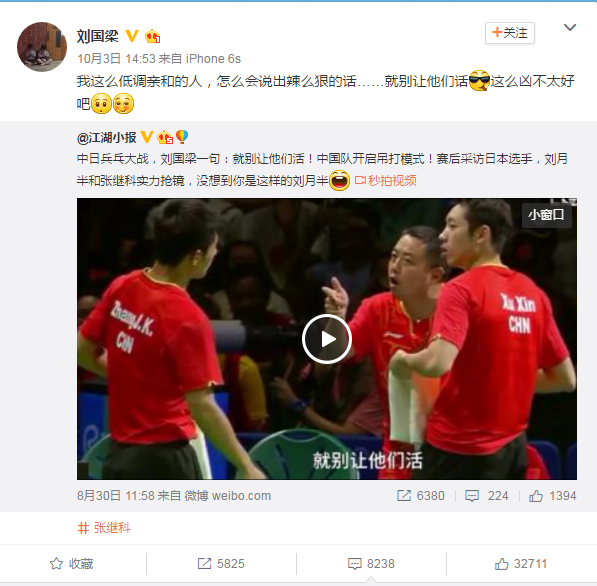Add this post to 收藏 favorites

coord(72,564)
